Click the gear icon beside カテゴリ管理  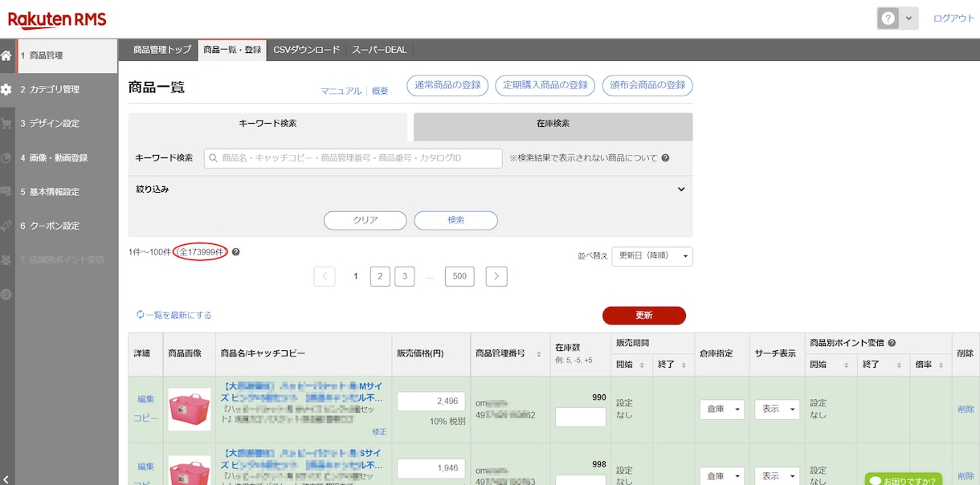click(x=6, y=90)
